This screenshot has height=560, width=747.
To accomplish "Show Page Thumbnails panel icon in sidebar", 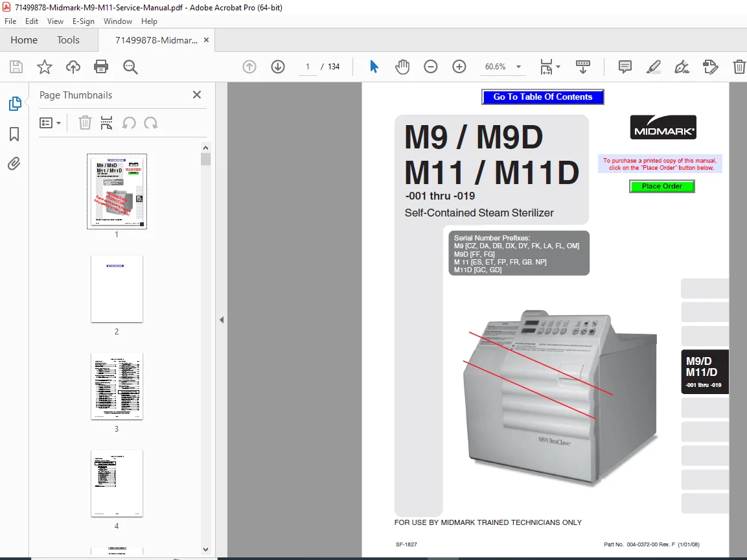I will click(x=15, y=104).
